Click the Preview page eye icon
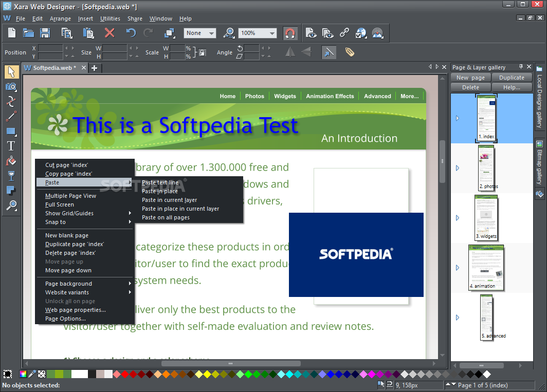This screenshot has height=392, width=547. coord(311,33)
